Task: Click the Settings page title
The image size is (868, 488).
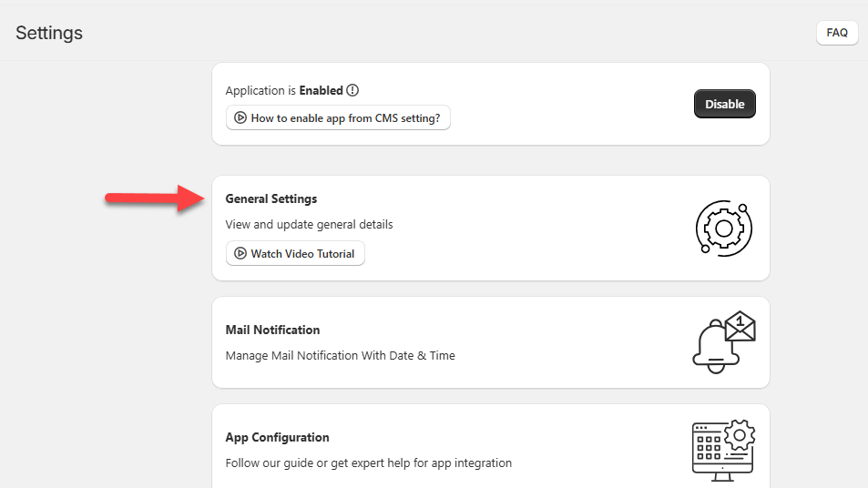Action: pyautogui.click(x=49, y=33)
